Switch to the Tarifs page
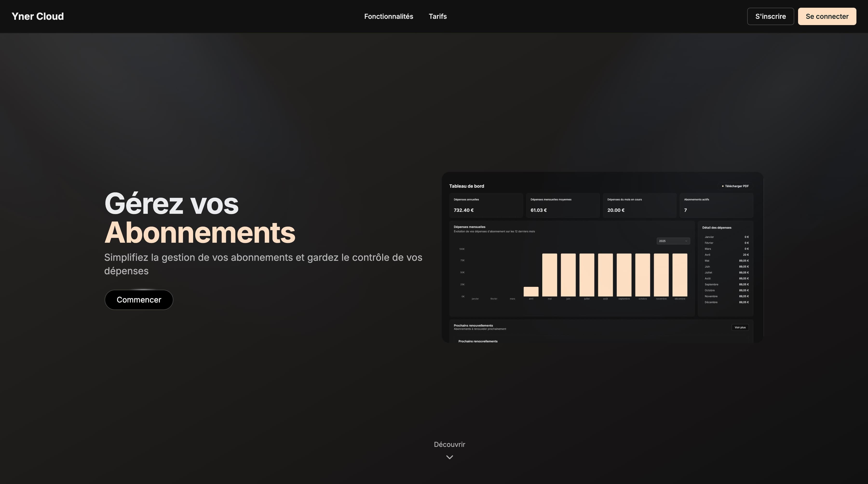 [x=437, y=16]
